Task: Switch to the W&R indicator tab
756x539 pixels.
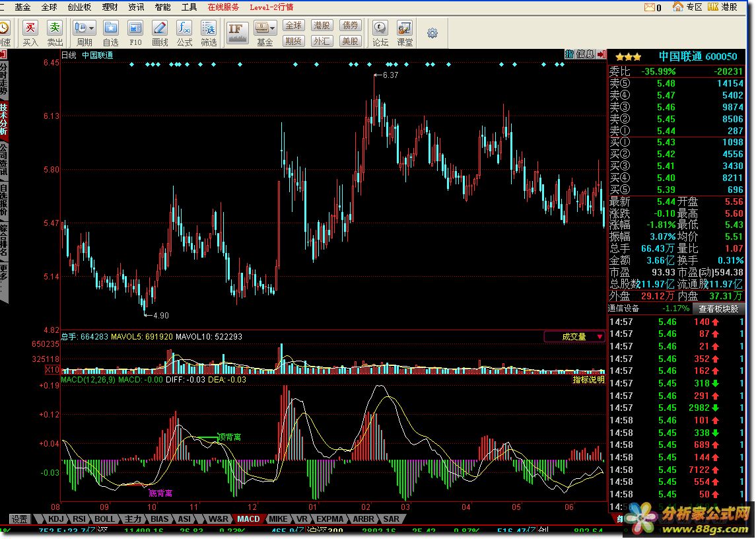Action: (x=218, y=519)
